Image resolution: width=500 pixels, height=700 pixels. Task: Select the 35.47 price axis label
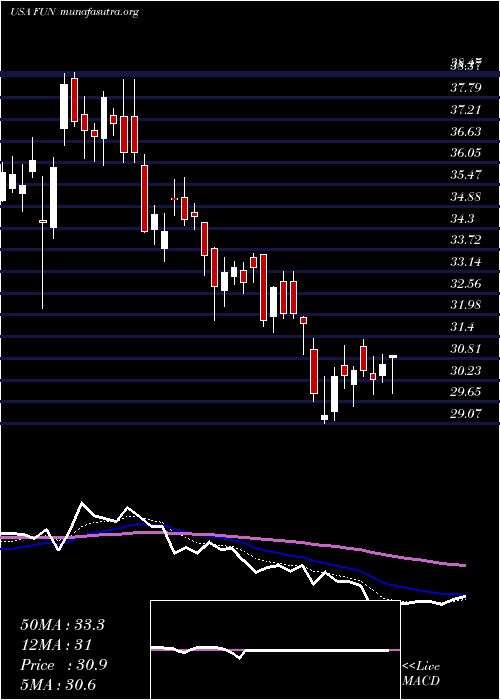click(466, 175)
